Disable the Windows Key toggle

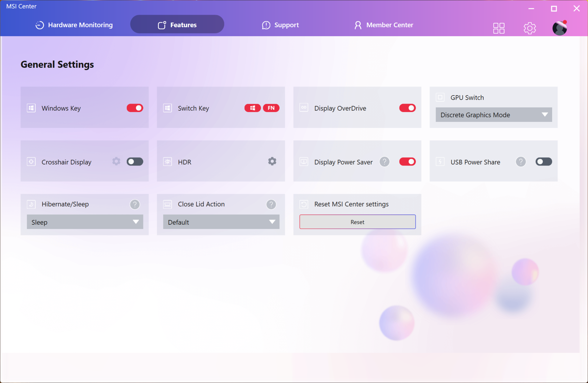(x=135, y=108)
